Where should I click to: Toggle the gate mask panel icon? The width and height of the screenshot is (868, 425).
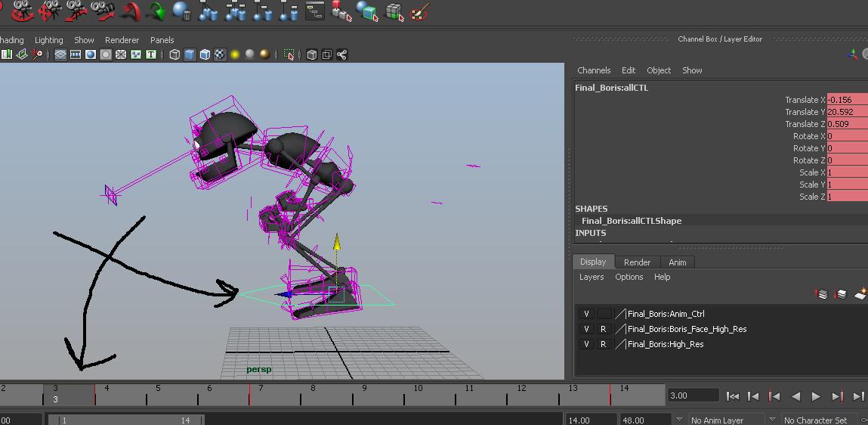[106, 55]
